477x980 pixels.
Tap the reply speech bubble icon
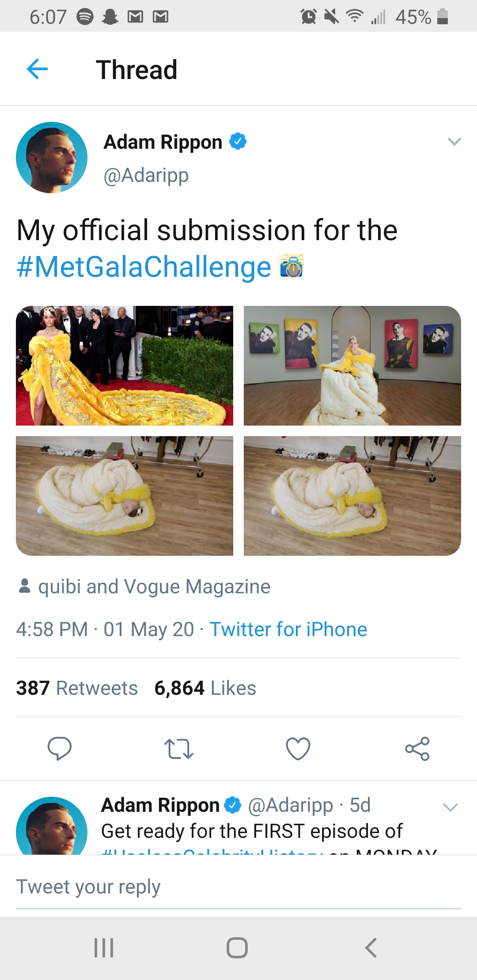(59, 748)
